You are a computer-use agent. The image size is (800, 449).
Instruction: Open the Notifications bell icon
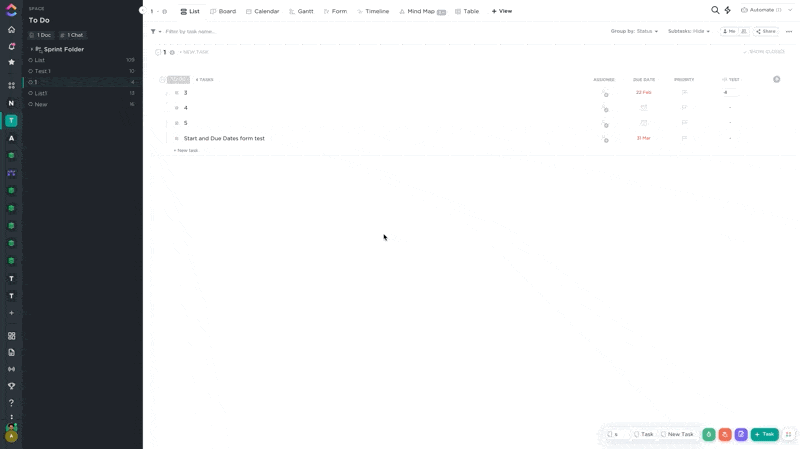(x=11, y=46)
